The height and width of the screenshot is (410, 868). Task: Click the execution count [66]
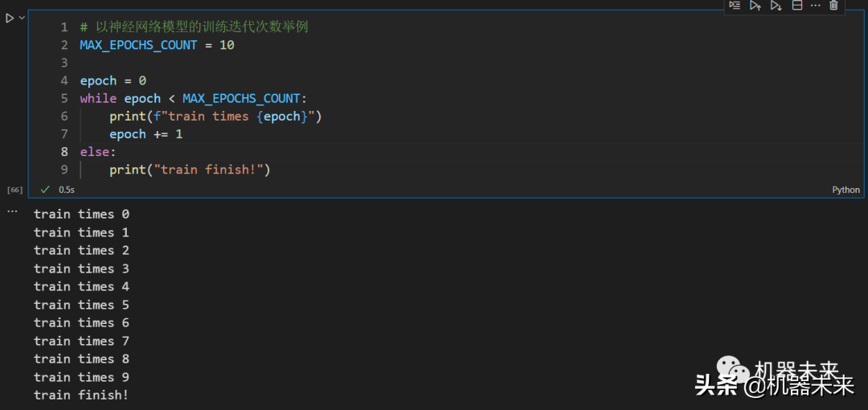click(14, 190)
